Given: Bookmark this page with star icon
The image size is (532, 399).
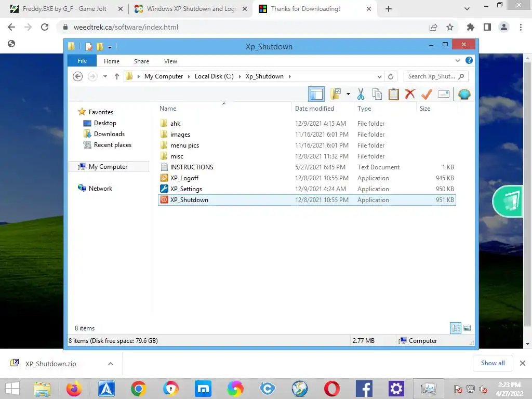Looking at the screenshot, I should click(450, 27).
